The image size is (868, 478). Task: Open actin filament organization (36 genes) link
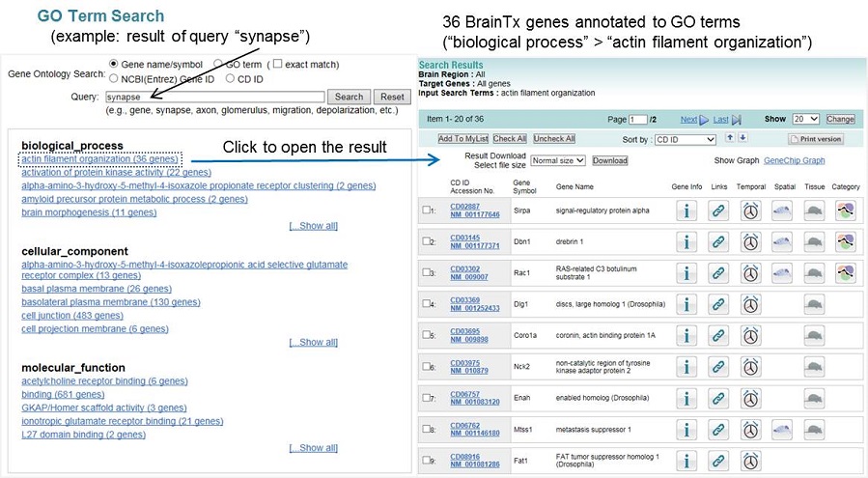[x=99, y=158]
